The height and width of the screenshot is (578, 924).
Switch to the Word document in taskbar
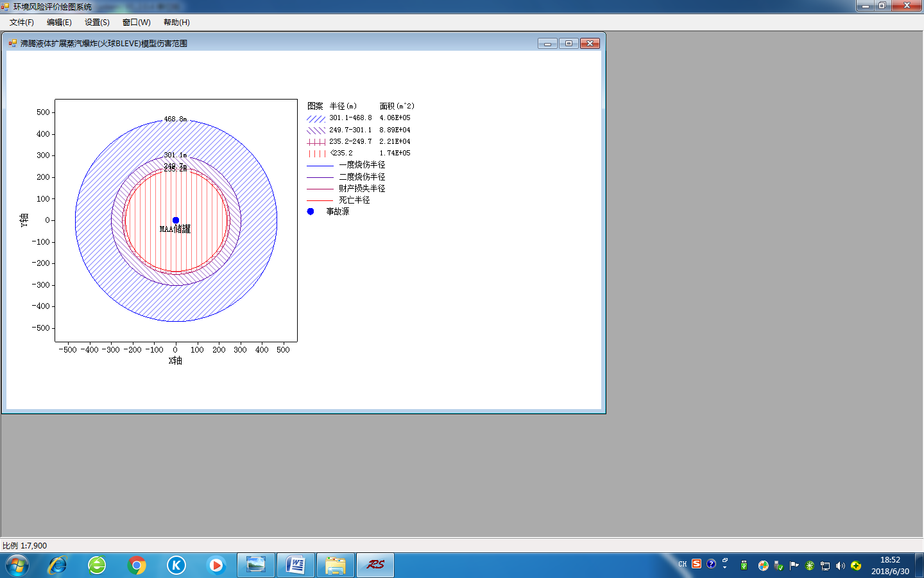click(x=296, y=565)
